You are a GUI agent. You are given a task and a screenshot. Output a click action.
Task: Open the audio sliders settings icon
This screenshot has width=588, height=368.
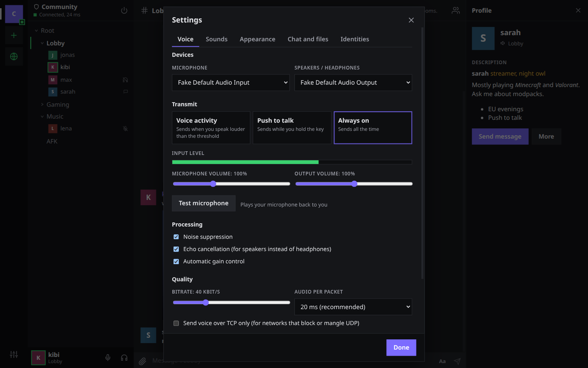point(14,355)
